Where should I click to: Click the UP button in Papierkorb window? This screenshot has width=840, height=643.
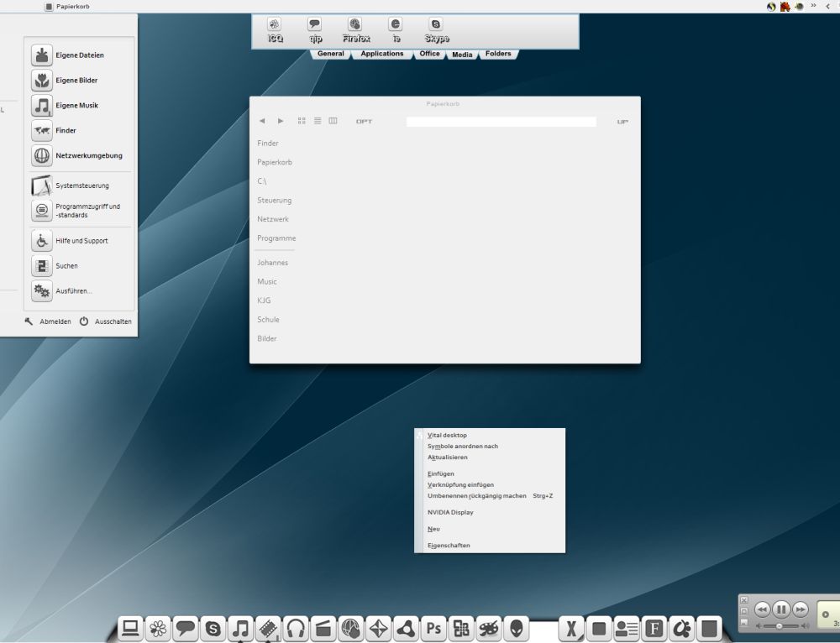622,122
